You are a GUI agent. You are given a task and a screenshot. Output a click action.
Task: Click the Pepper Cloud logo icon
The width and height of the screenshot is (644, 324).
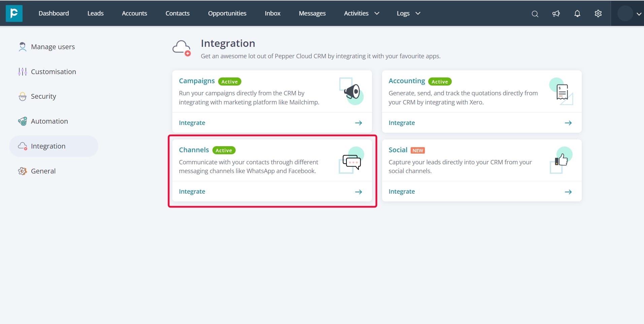pos(14,13)
